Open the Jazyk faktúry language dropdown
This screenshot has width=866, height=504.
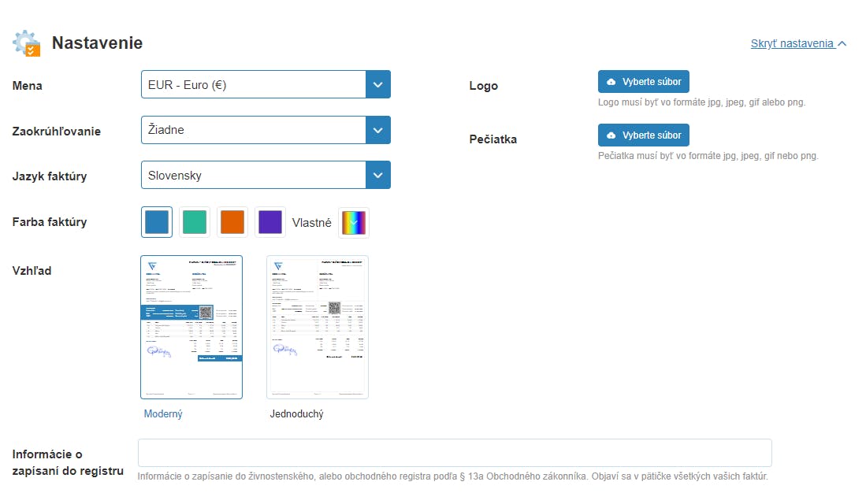[x=266, y=175]
